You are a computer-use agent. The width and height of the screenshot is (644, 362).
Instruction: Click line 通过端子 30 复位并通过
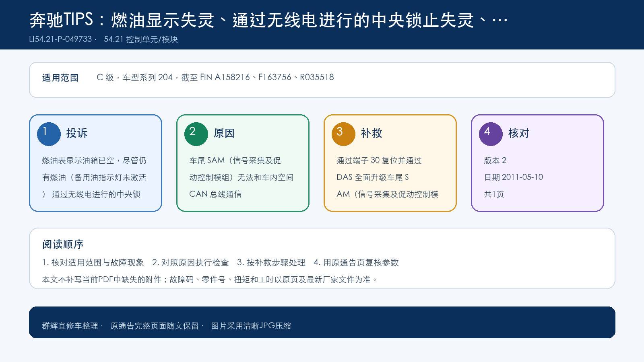coord(379,160)
